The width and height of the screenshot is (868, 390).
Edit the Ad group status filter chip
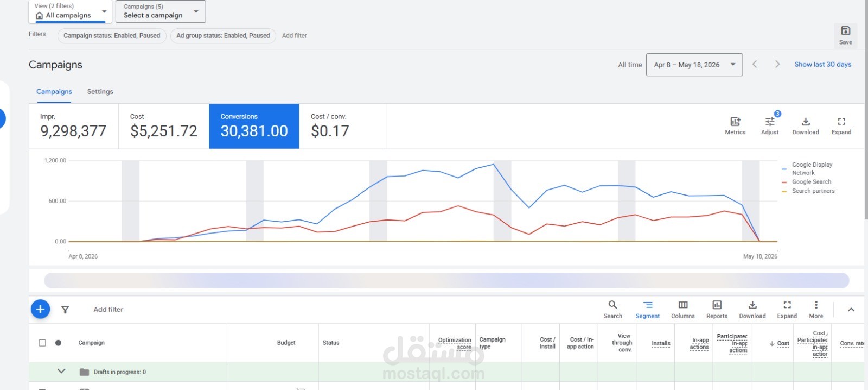pyautogui.click(x=223, y=36)
